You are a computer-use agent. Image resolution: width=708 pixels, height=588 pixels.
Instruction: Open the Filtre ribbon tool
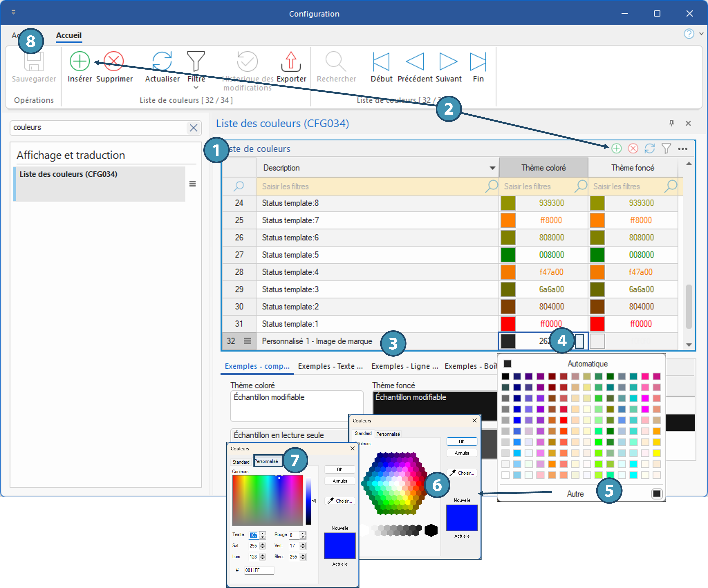196,61
